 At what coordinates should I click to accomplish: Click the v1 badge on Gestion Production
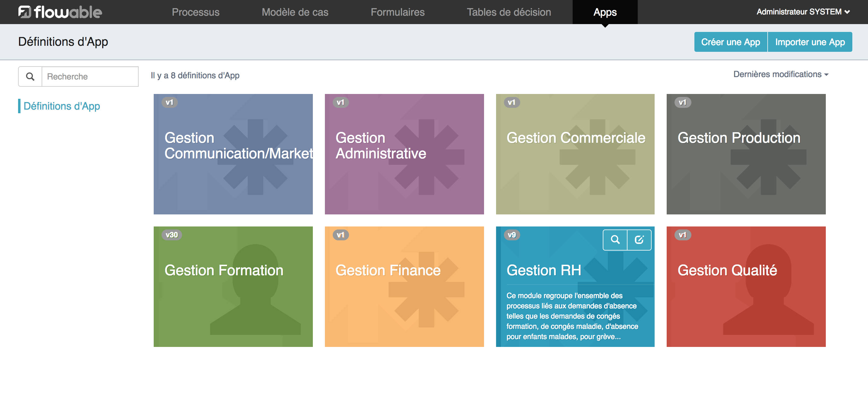pos(683,102)
